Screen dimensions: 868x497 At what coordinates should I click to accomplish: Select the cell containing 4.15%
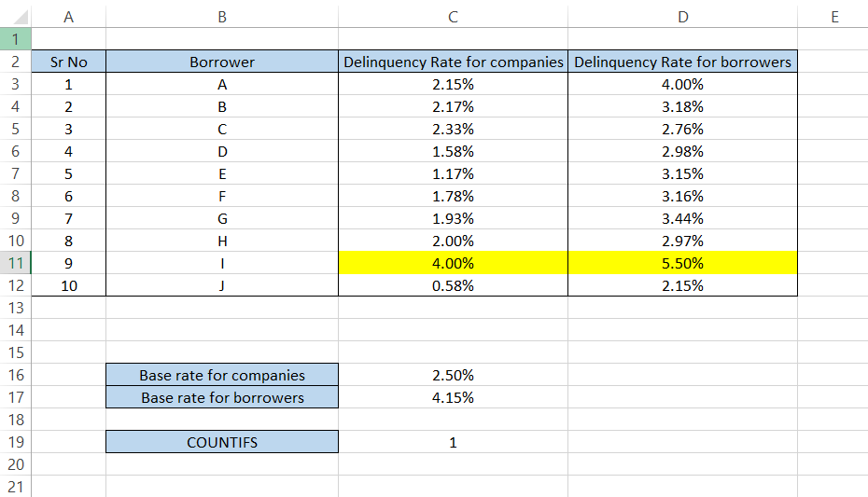point(454,398)
